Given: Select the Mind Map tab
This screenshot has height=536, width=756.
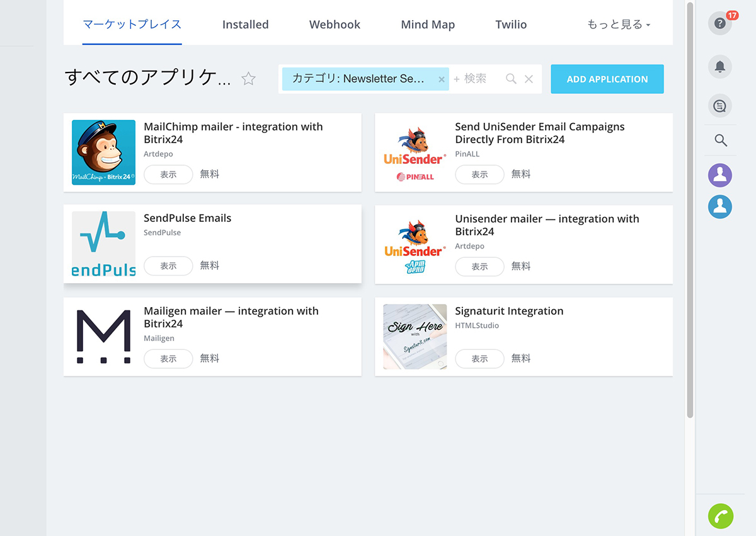Looking at the screenshot, I should point(428,25).
